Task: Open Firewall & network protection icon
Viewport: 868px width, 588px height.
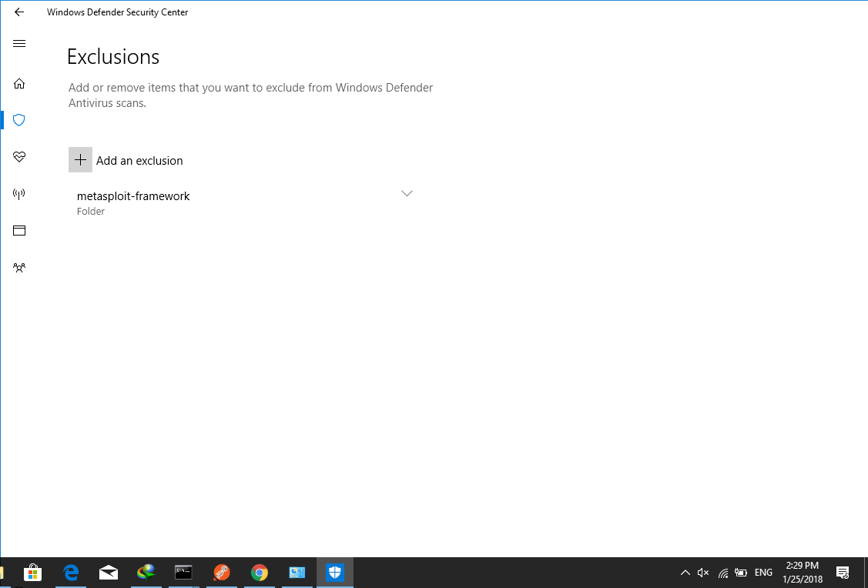Action: [x=18, y=193]
